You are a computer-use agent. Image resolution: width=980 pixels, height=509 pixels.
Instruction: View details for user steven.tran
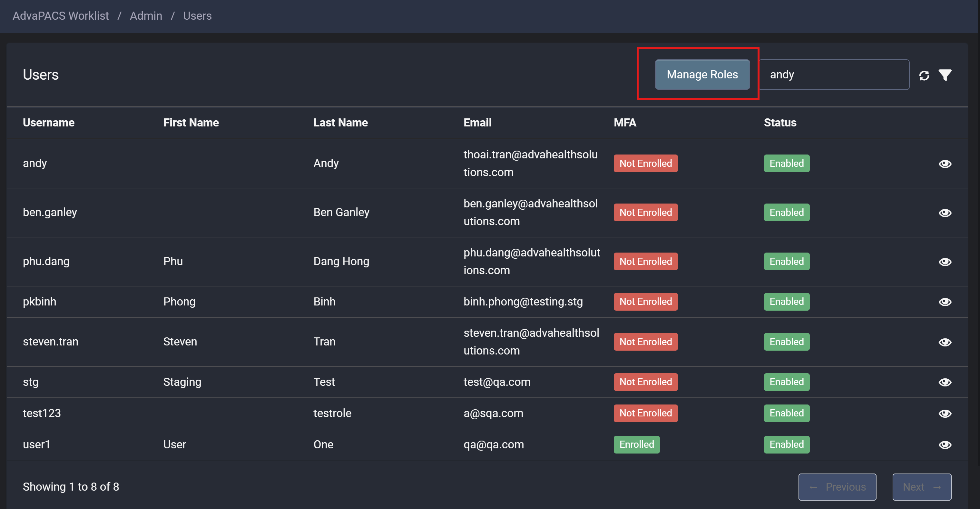click(945, 342)
